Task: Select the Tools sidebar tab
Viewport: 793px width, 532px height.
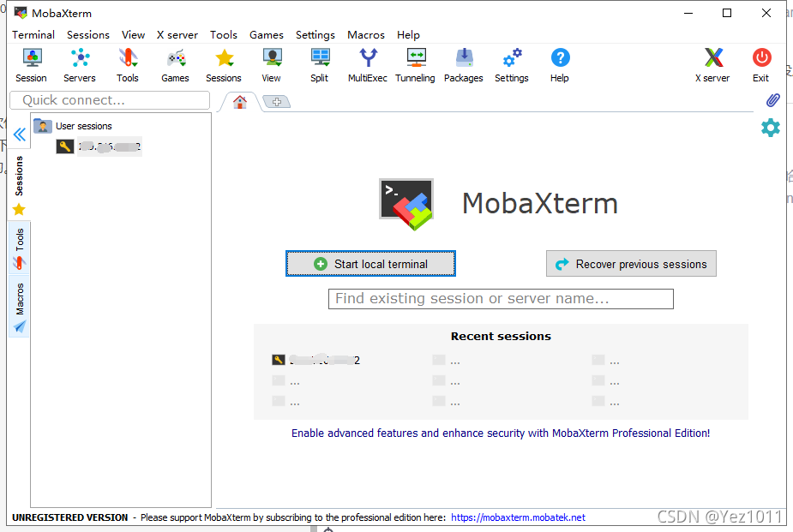Action: click(x=19, y=248)
